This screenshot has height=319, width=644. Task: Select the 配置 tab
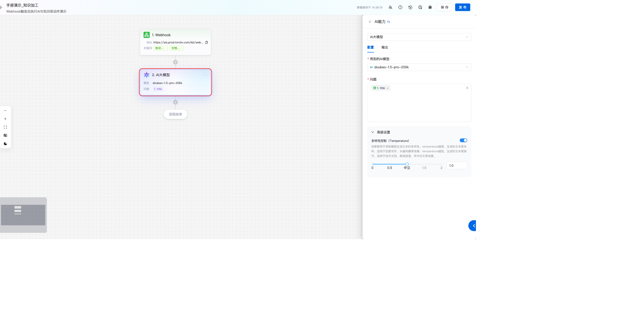(370, 48)
